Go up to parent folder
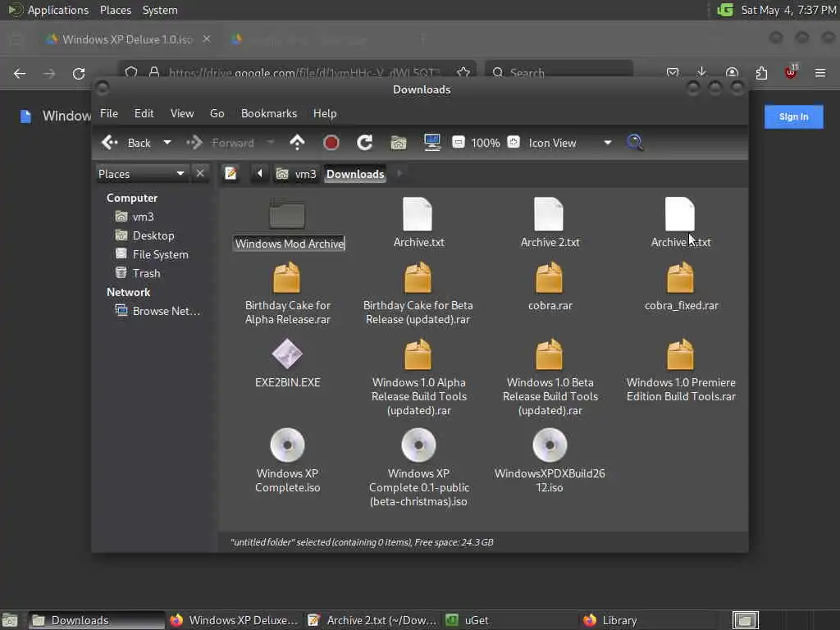This screenshot has height=630, width=840. tap(297, 143)
